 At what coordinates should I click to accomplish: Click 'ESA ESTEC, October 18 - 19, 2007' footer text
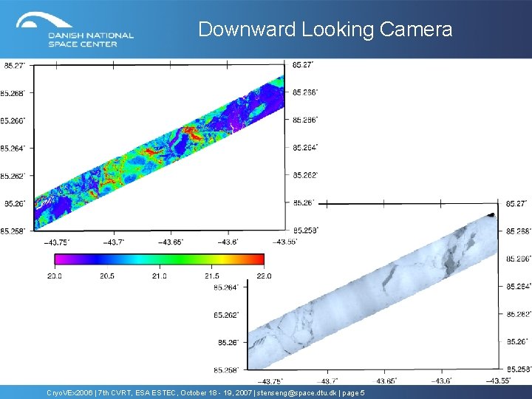coord(194,393)
